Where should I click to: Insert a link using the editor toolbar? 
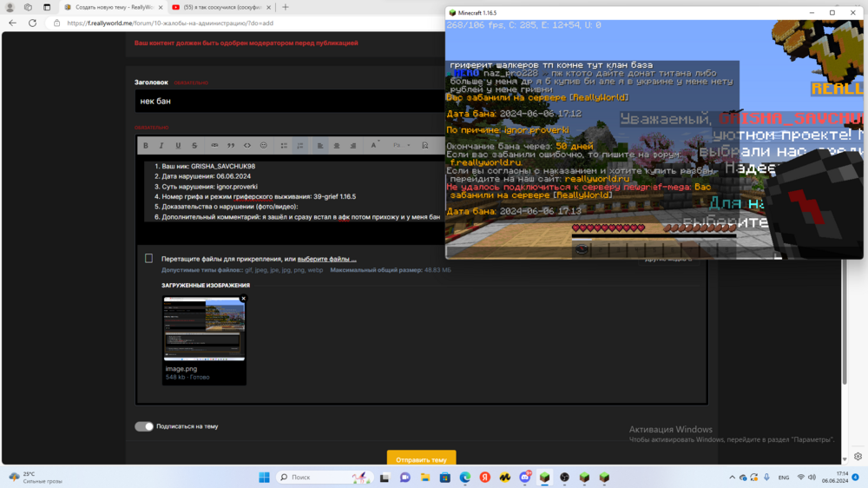pos(214,146)
